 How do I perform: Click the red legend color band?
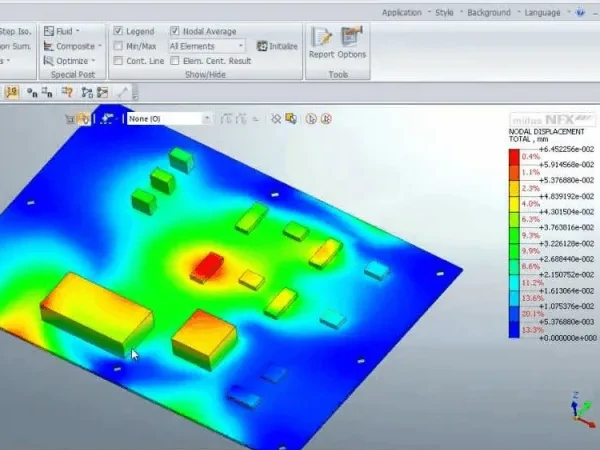pos(514,157)
